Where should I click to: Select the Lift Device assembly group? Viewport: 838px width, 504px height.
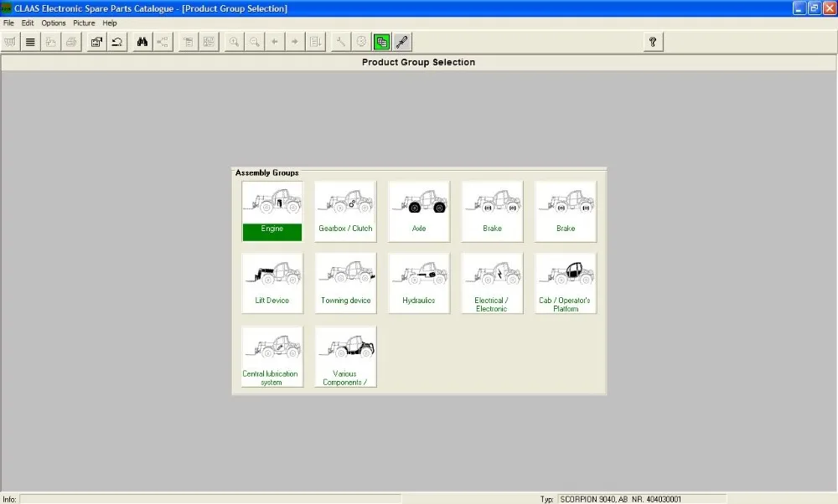272,283
